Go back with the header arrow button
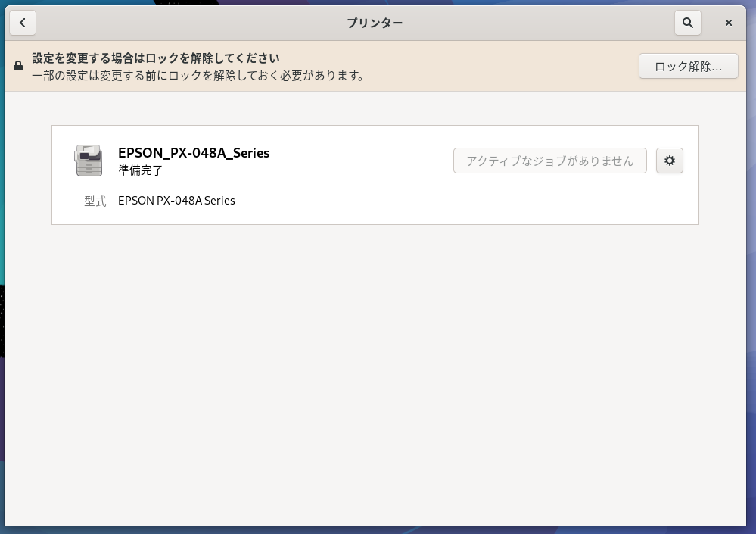This screenshot has height=534, width=756. (22, 23)
